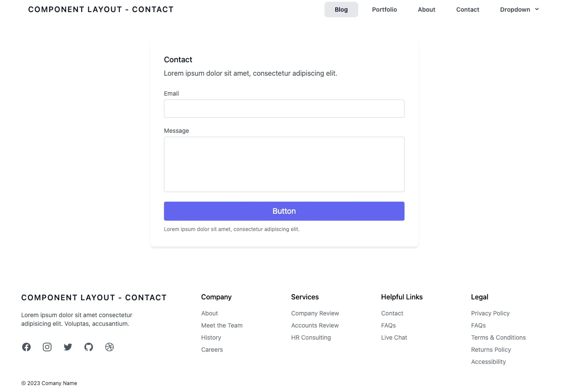
Task: Open HR Consulting under Services
Action: point(311,337)
